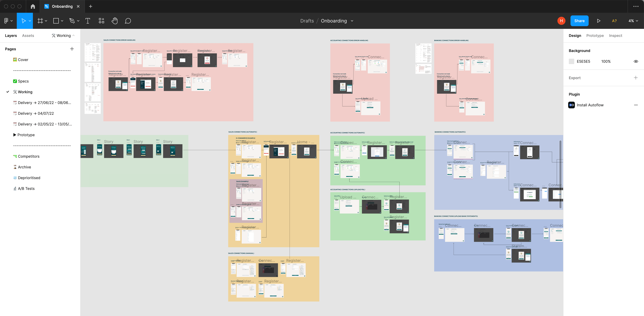Select the Text tool

click(87, 21)
